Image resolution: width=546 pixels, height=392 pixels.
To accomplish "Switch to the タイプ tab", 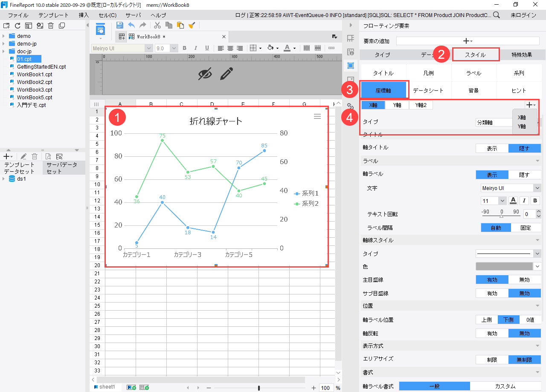I will pos(382,55).
